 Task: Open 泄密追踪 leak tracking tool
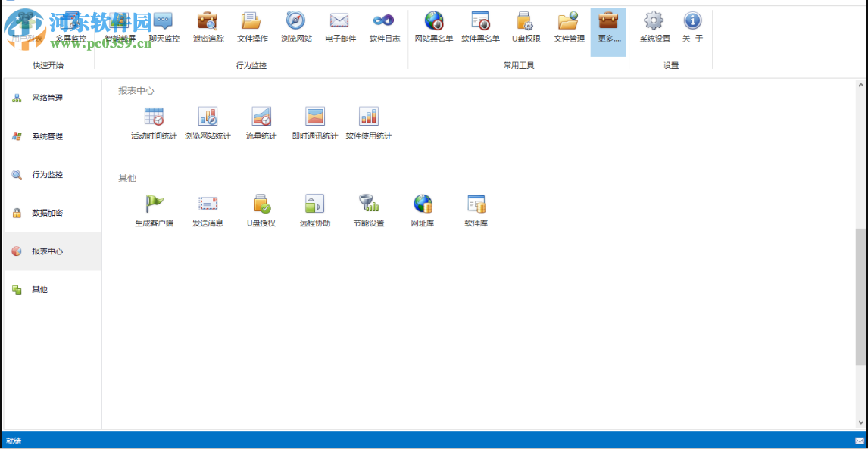[x=208, y=28]
